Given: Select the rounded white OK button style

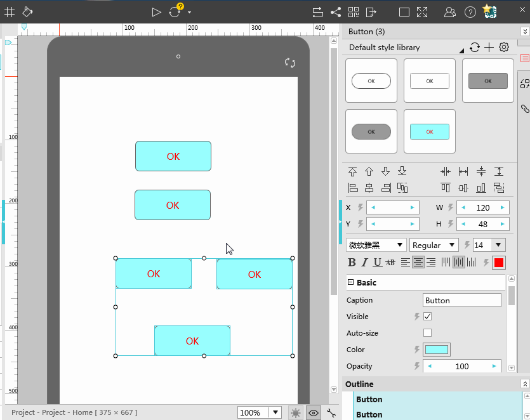Looking at the screenshot, I should coord(371,81).
